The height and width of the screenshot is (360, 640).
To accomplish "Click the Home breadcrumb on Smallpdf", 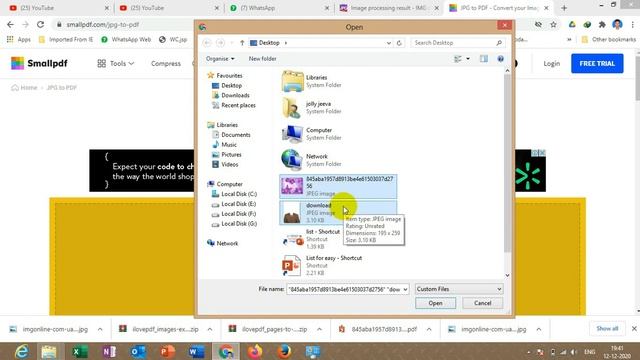I will (24, 88).
